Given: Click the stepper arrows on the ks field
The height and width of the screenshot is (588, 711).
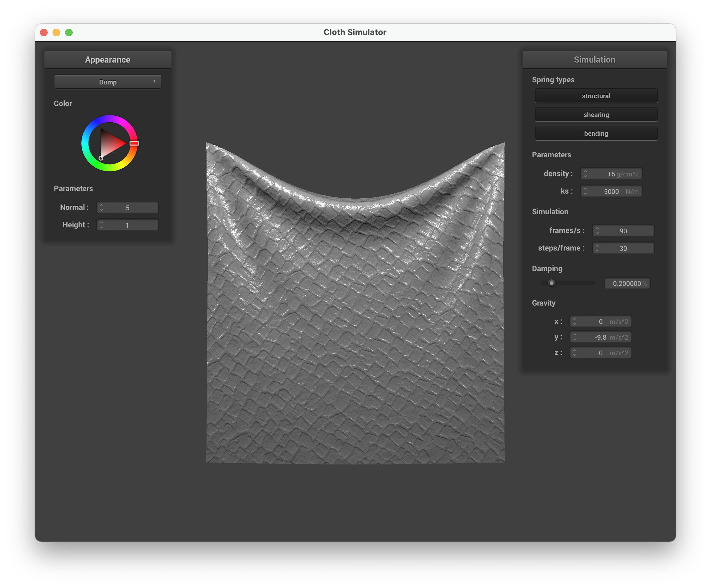Looking at the screenshot, I should [x=585, y=191].
